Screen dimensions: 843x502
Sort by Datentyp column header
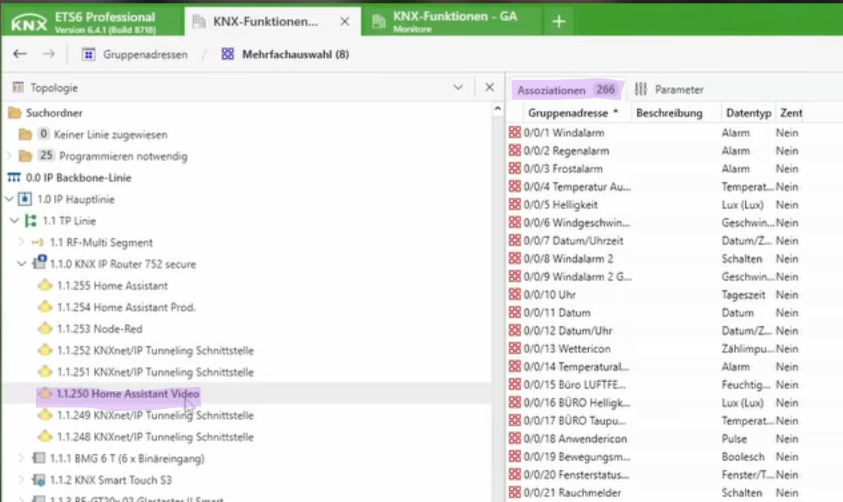point(748,113)
